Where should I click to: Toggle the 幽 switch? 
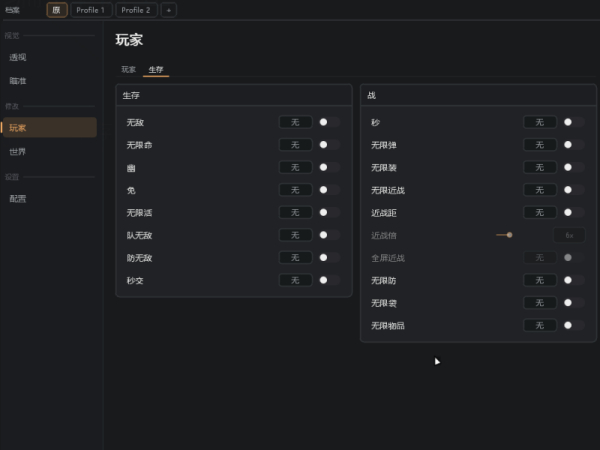[329, 167]
